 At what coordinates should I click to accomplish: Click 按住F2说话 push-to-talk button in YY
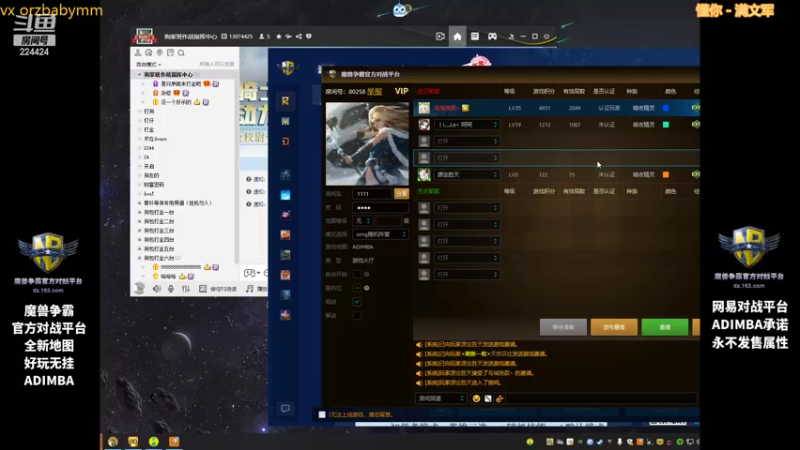point(218,289)
